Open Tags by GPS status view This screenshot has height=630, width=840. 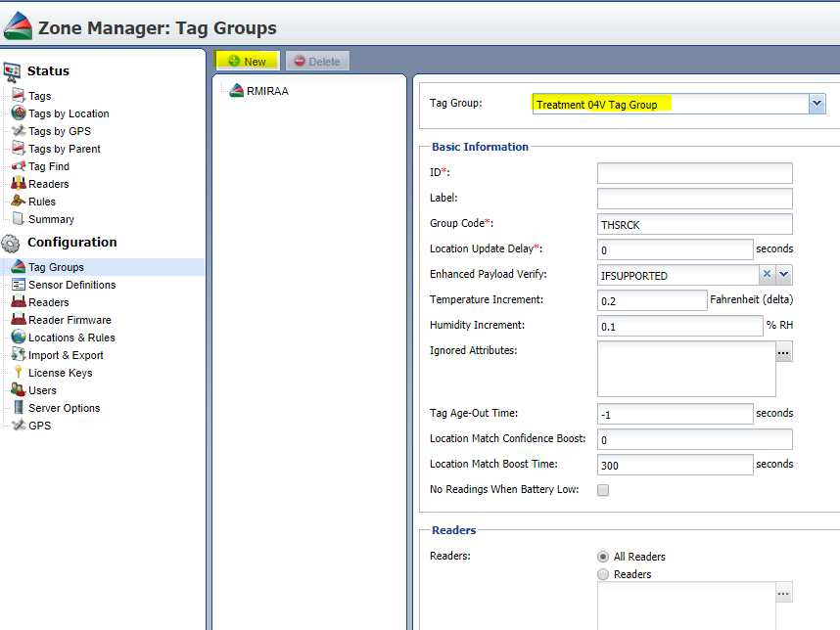58,130
